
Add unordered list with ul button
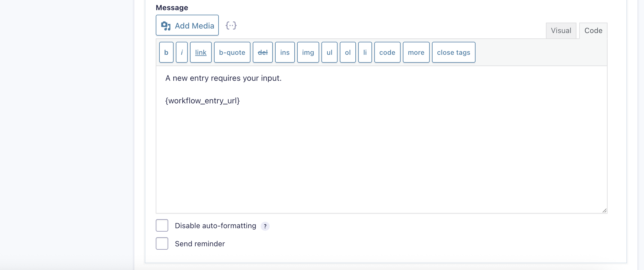pyautogui.click(x=329, y=53)
